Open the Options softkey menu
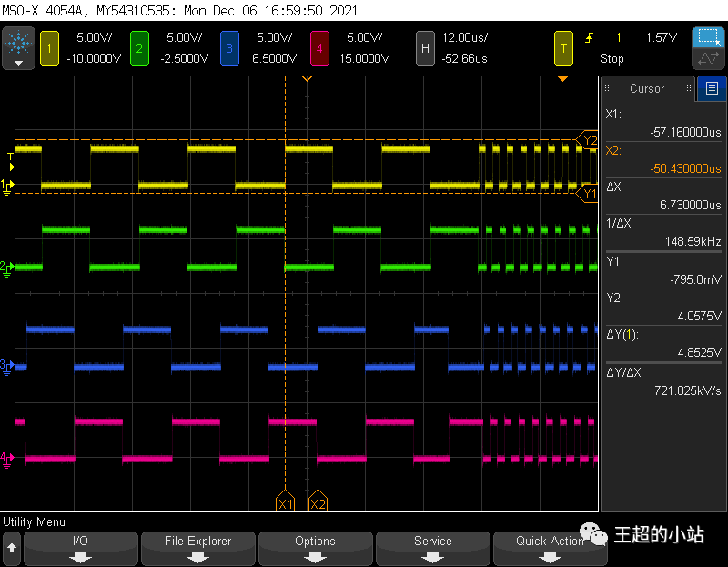This screenshot has width=728, height=567. point(315,547)
